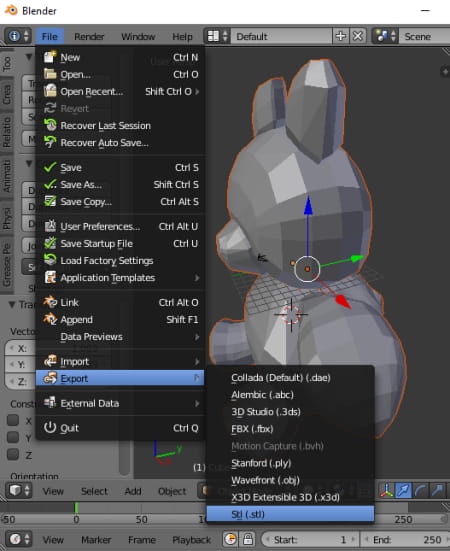Select the scale manipulator icon

[437, 491]
